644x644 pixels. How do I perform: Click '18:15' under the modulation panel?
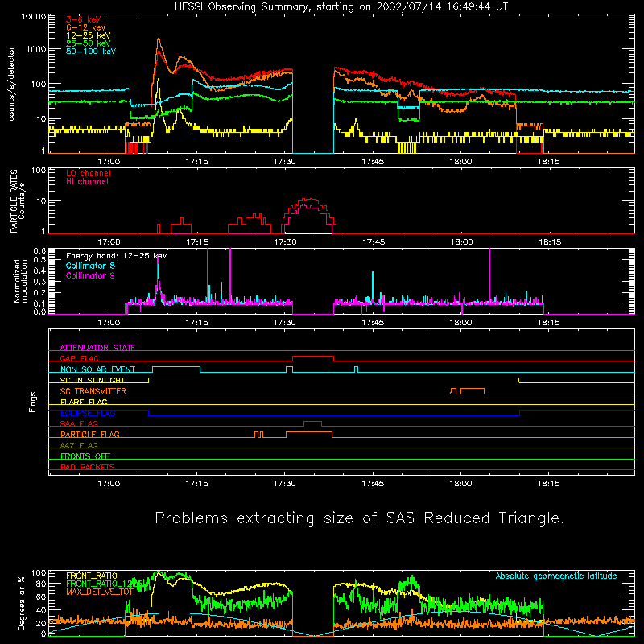click(x=549, y=323)
